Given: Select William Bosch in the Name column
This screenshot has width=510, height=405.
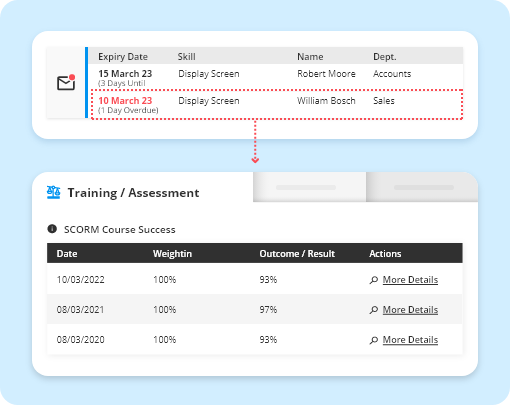Looking at the screenshot, I should pyautogui.click(x=326, y=101).
